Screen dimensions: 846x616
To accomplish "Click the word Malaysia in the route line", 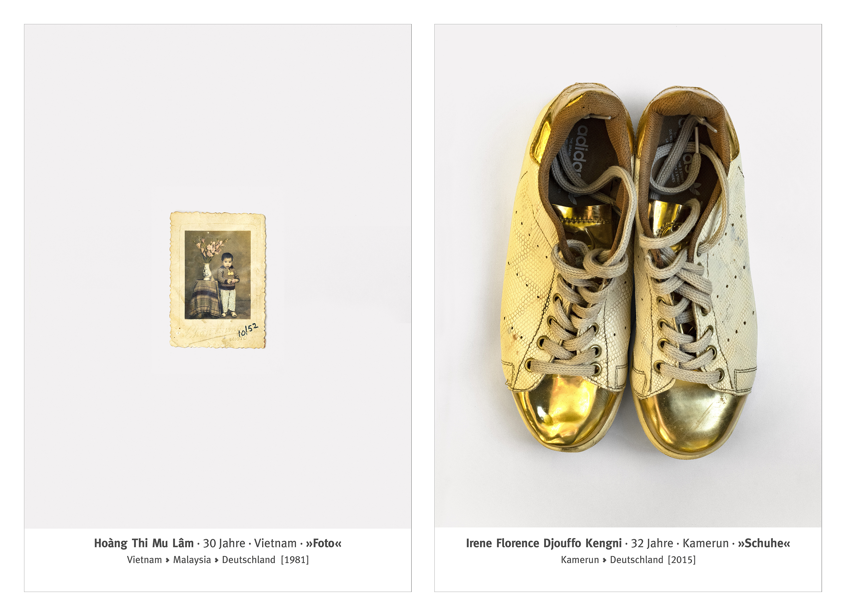I will (x=192, y=560).
